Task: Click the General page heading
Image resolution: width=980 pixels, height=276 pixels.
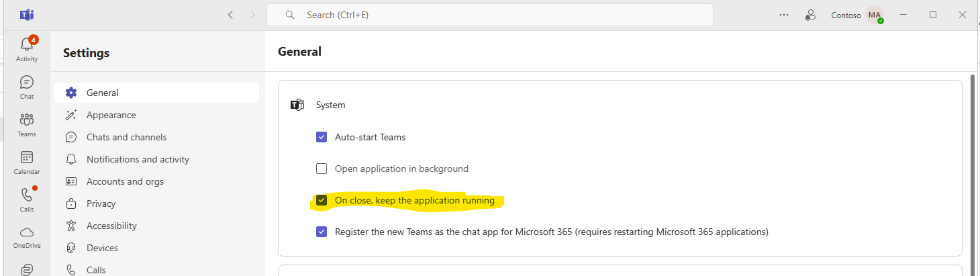Action: point(299,51)
